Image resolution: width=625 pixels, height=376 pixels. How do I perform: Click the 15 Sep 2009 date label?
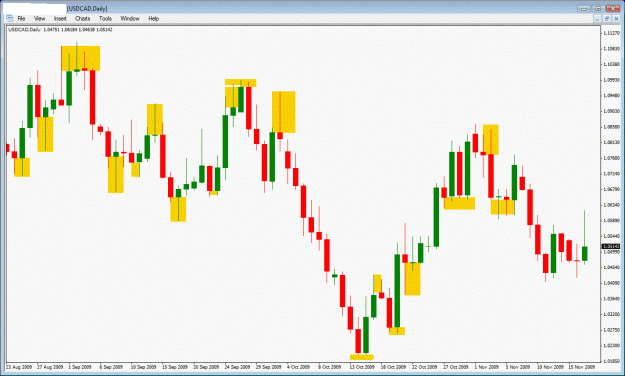(175, 367)
